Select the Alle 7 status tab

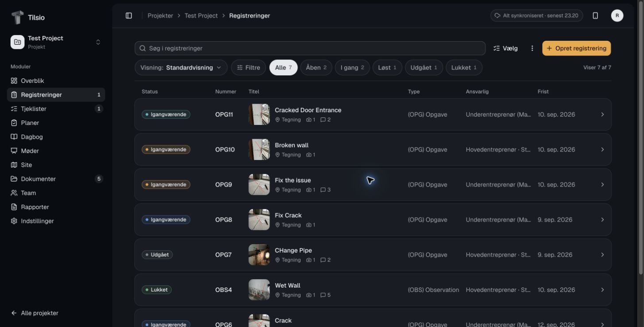click(x=283, y=67)
